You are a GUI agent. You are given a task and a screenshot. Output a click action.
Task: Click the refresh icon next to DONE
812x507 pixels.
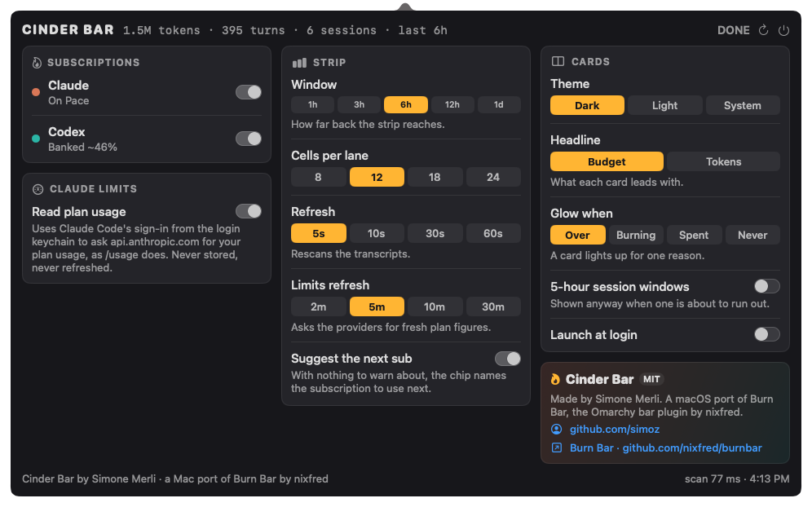click(x=763, y=30)
